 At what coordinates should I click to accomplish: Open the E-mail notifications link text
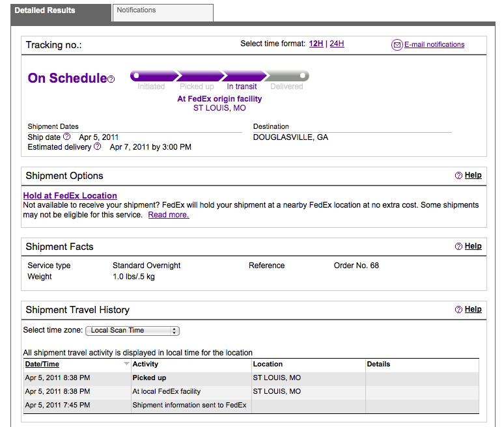[434, 45]
